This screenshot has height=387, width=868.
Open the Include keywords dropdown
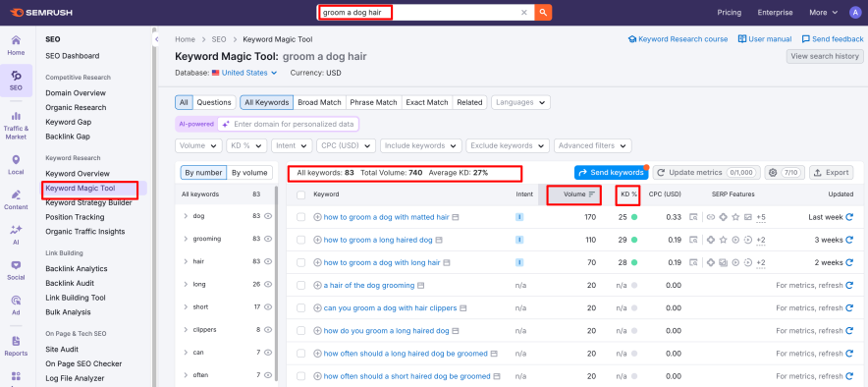421,145
